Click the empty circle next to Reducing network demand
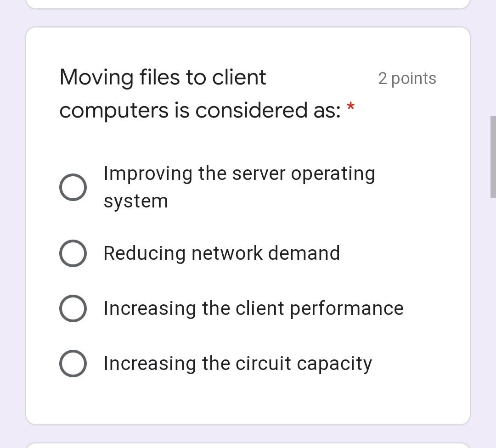496x448 pixels. [73, 253]
